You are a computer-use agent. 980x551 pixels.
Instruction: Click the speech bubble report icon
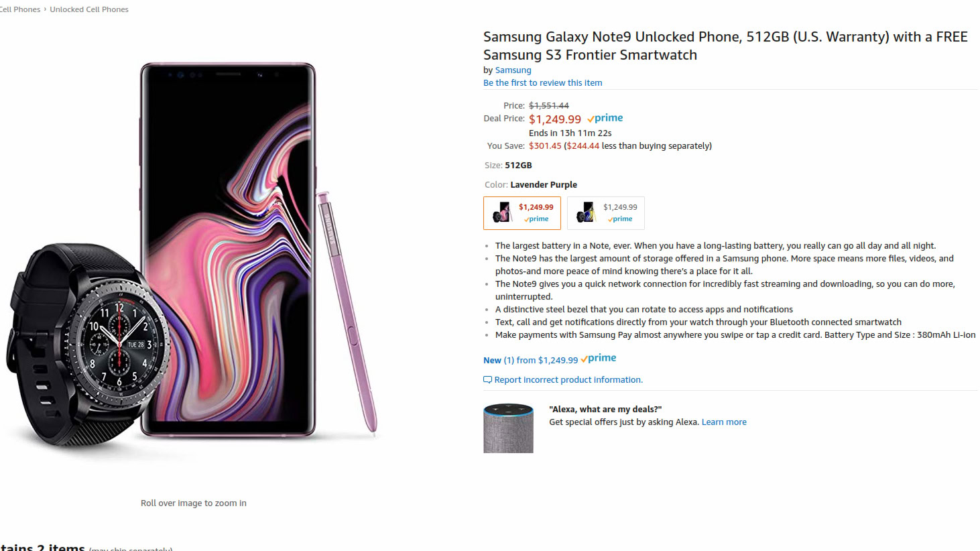tap(487, 380)
